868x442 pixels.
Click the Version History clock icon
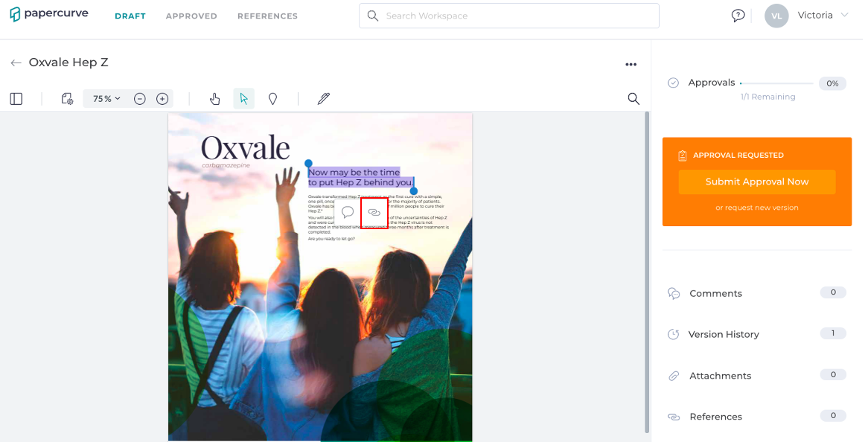click(x=673, y=334)
